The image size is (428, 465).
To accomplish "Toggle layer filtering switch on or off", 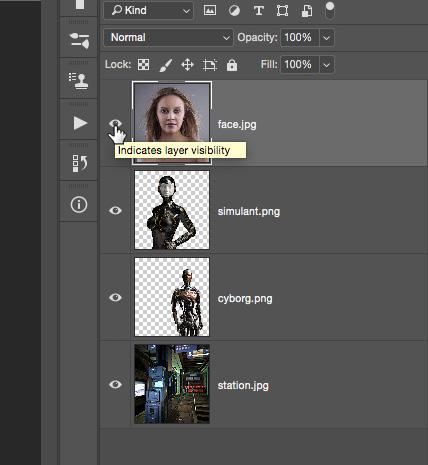I will click(x=330, y=10).
